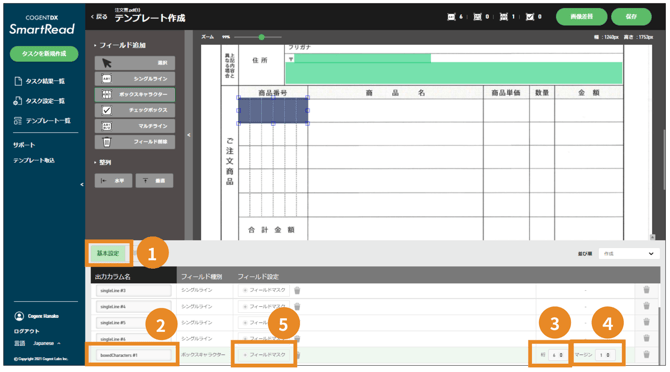Delete the boxedCharacters #1 row with trash icon
This screenshot has width=670, height=372.
pyautogui.click(x=646, y=354)
